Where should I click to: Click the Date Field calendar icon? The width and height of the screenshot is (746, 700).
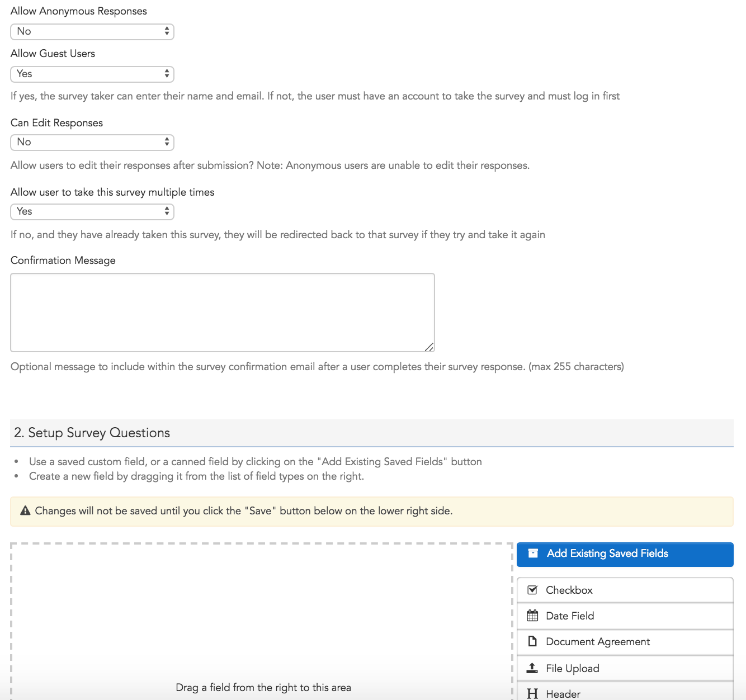tap(532, 616)
